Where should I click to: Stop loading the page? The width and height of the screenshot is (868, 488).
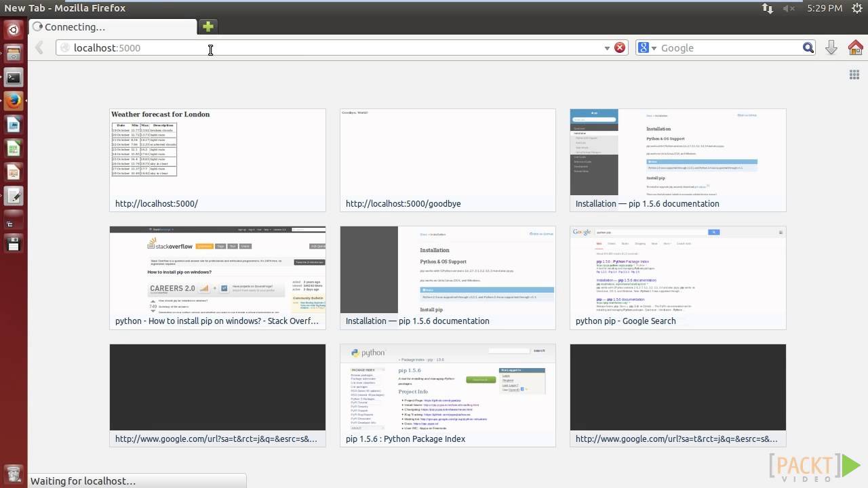coord(620,47)
